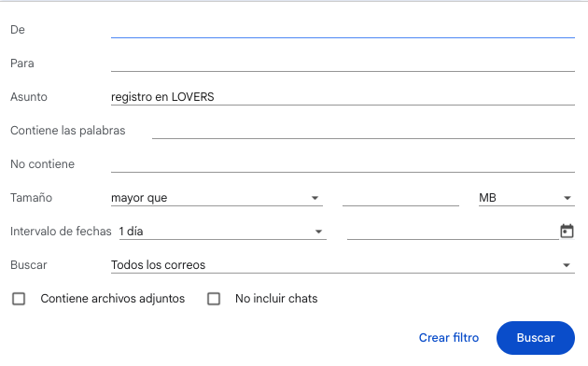Enable the No incluir chats checkbox

click(x=214, y=299)
